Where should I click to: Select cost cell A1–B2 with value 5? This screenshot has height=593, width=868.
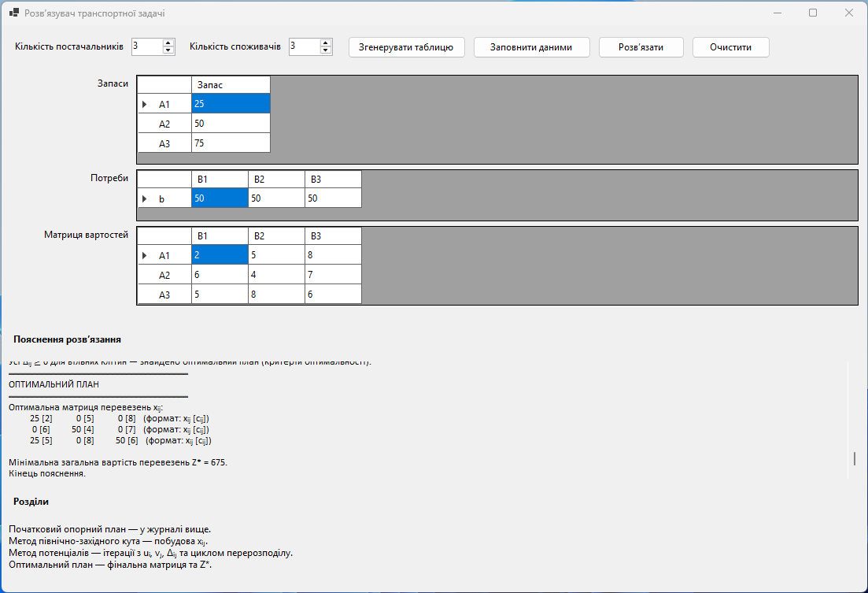pos(276,255)
